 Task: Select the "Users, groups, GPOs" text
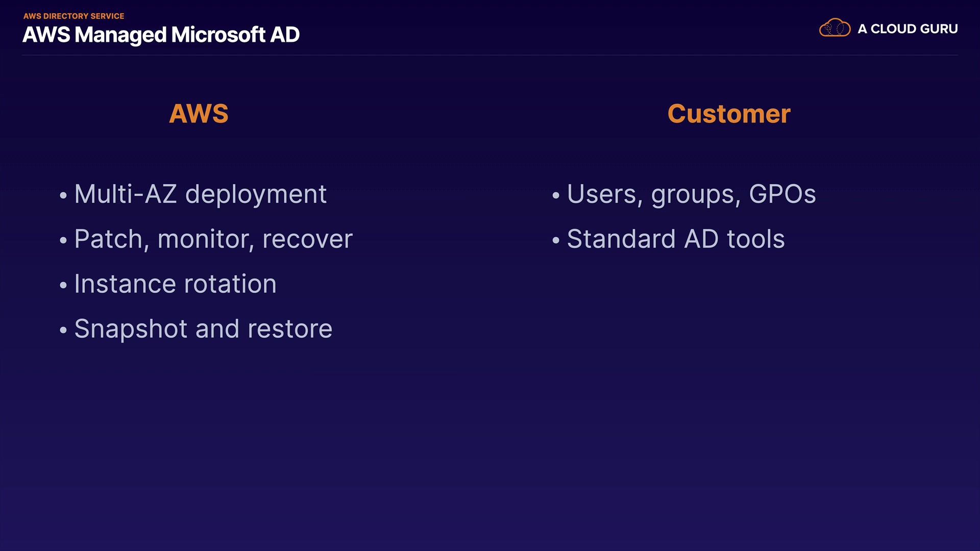(x=691, y=194)
